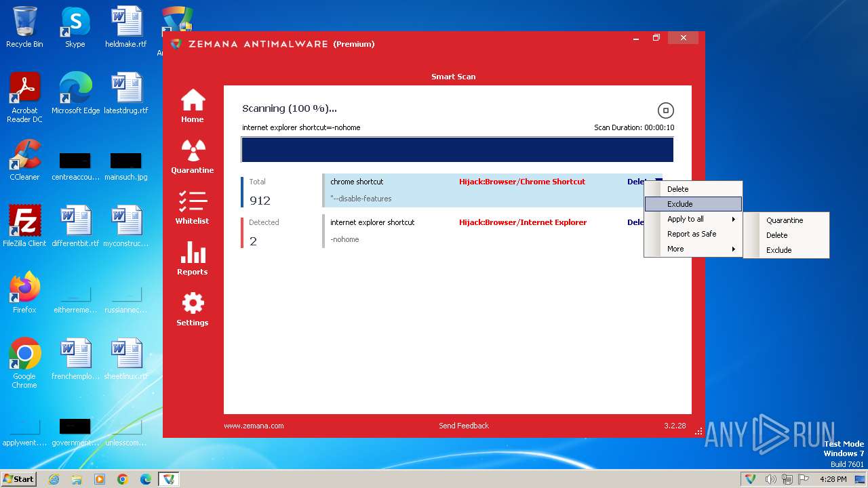
Task: Open the centreaccou file on desktop
Action: (75, 167)
